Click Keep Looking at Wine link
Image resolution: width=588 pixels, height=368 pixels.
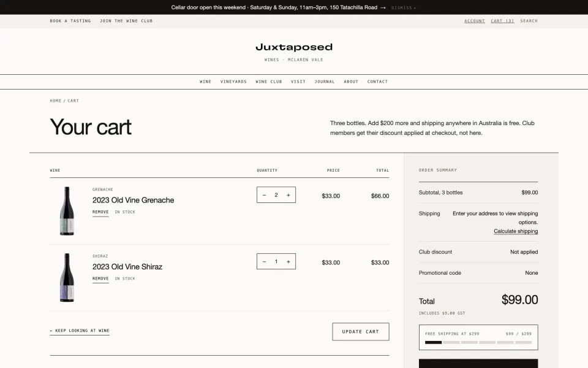80,331
